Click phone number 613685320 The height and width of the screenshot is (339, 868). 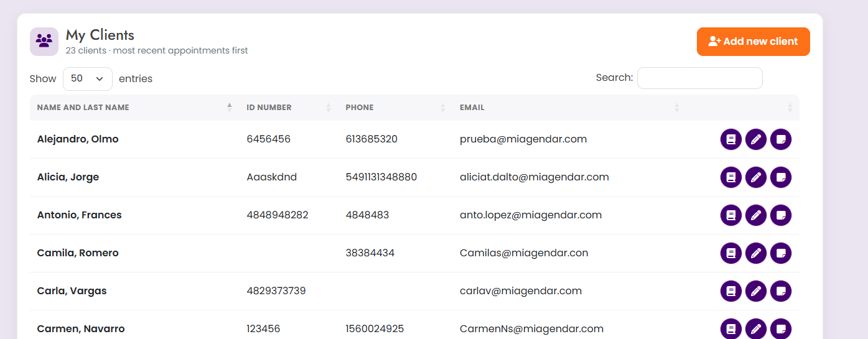coord(371,139)
